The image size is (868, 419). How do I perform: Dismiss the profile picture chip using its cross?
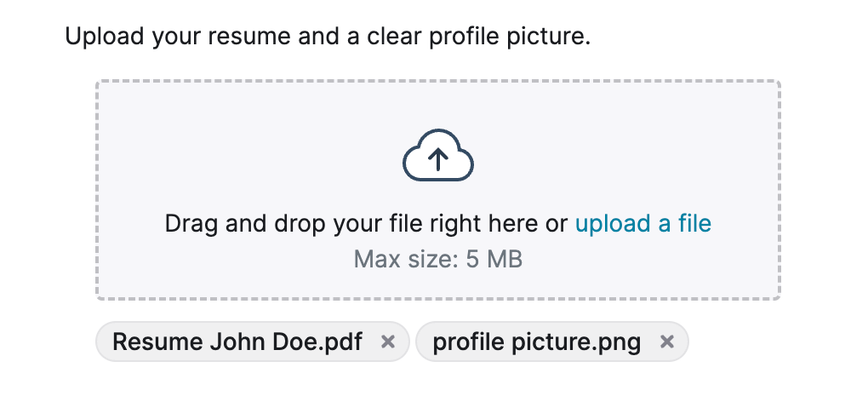pos(667,342)
